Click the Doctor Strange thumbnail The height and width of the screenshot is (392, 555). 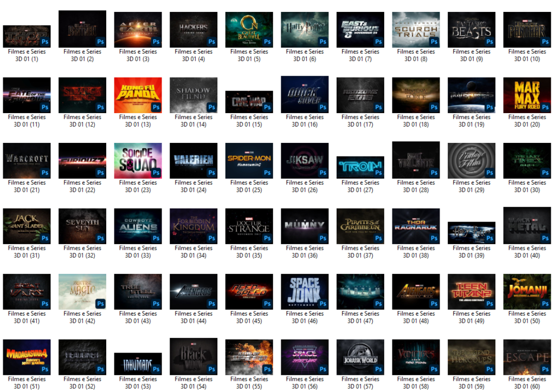[x=249, y=226]
